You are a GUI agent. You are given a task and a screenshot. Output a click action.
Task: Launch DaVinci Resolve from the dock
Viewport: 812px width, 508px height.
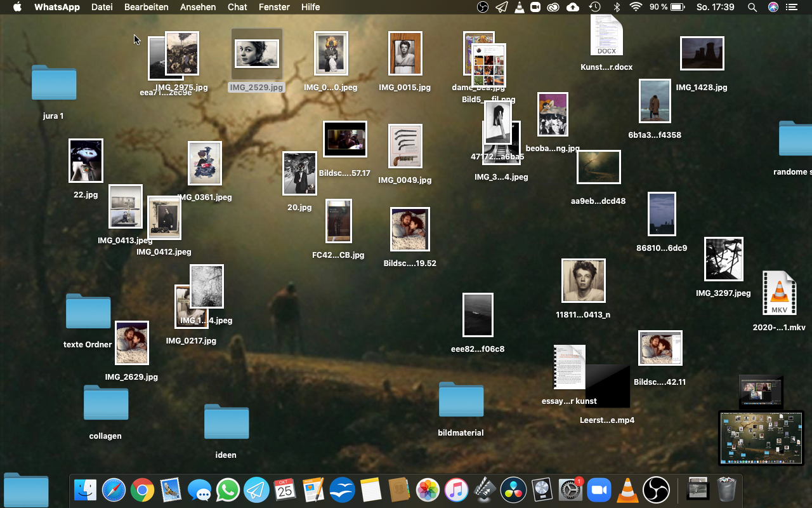point(513,490)
